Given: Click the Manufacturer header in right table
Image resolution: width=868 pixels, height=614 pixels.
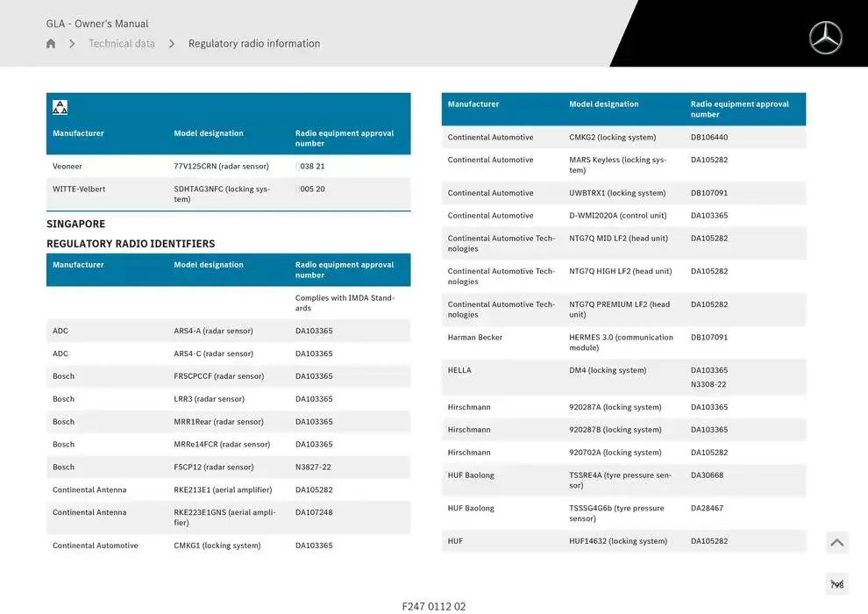Looking at the screenshot, I should coord(473,104).
